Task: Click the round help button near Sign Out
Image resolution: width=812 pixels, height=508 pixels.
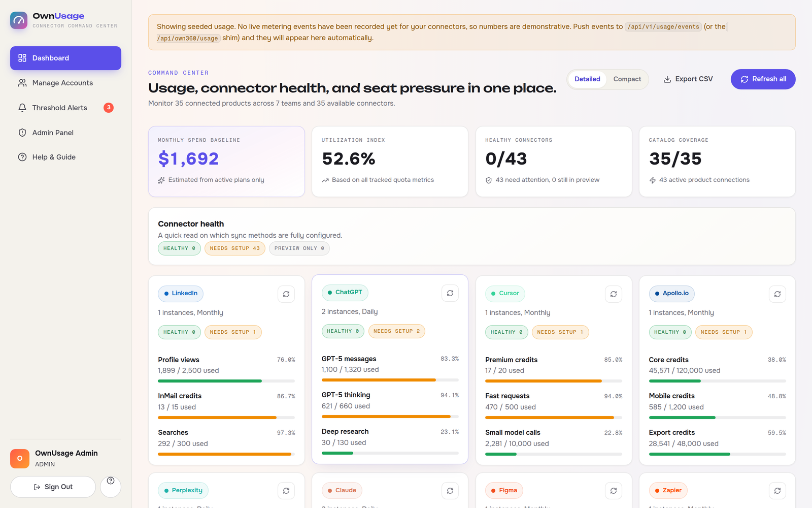Action: point(111,487)
